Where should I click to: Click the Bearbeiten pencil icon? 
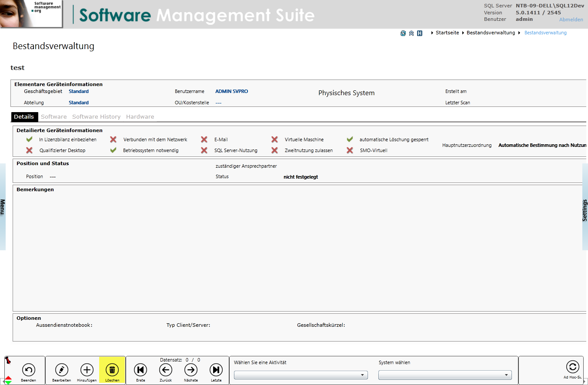point(62,370)
